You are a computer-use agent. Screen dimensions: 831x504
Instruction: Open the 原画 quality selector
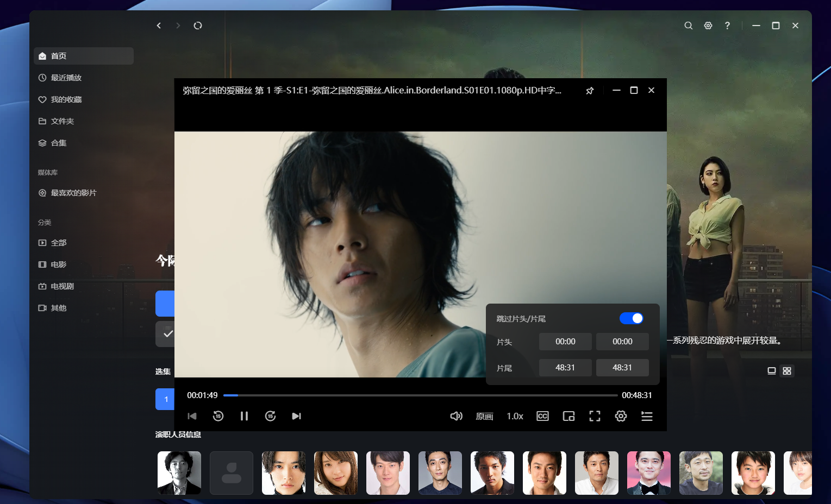pyautogui.click(x=484, y=417)
